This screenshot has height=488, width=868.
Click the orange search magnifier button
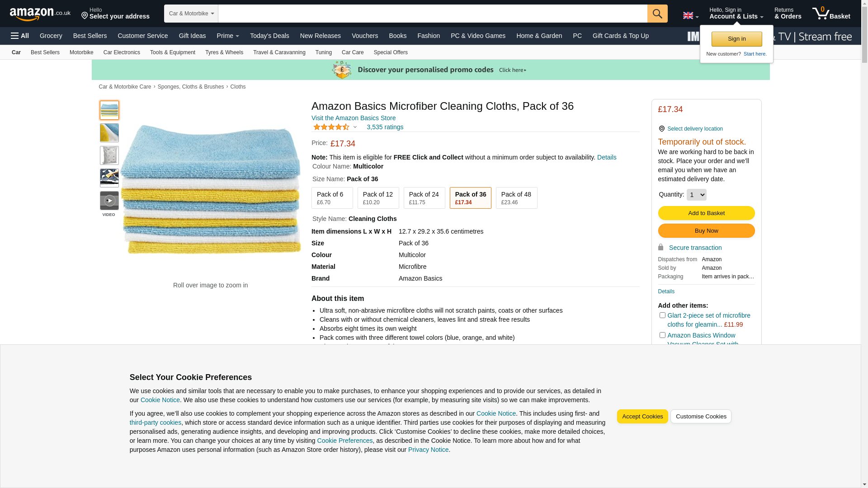[657, 14]
